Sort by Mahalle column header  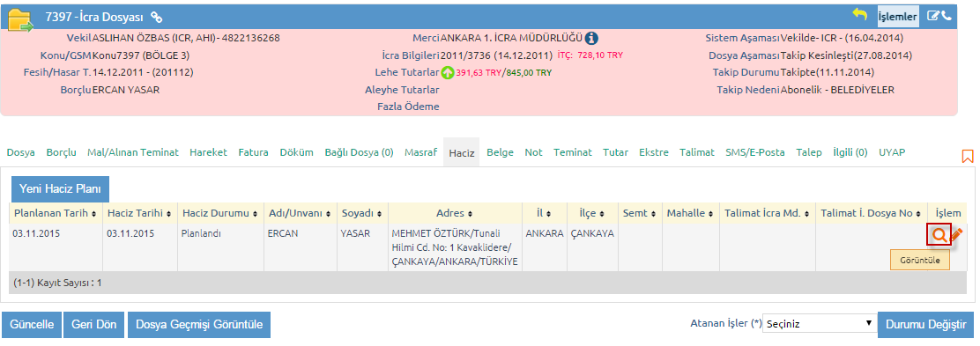690,214
